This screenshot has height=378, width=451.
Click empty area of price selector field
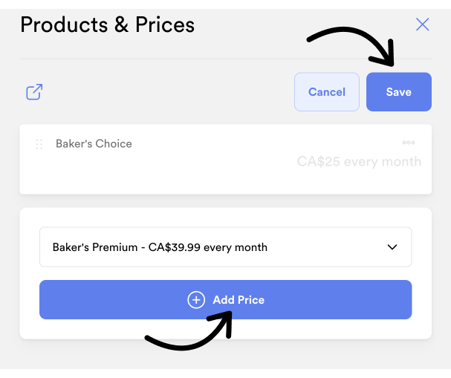[x=327, y=247]
